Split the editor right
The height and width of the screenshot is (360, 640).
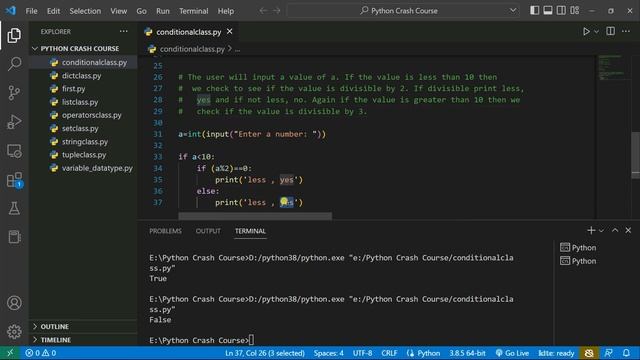pos(610,31)
